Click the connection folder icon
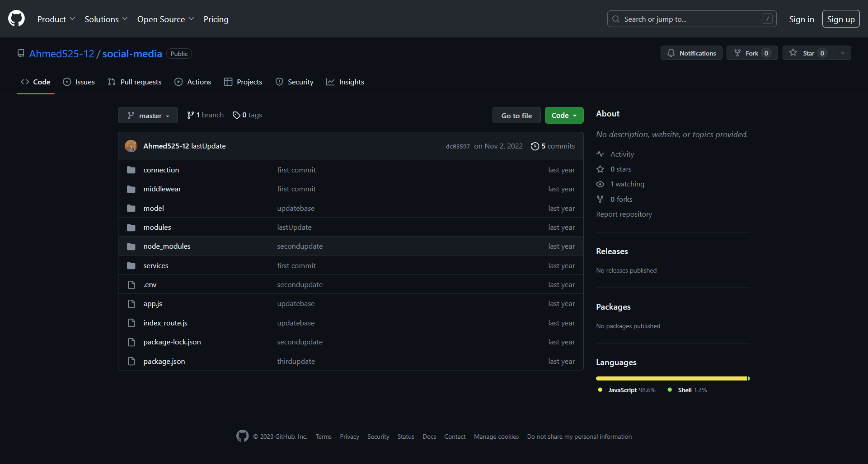Viewport: 868px width, 464px height. tap(131, 170)
